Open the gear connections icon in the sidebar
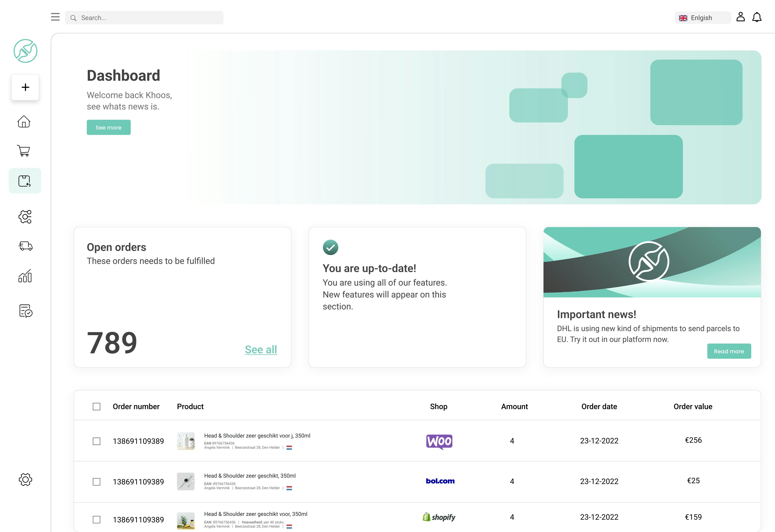 point(25,217)
